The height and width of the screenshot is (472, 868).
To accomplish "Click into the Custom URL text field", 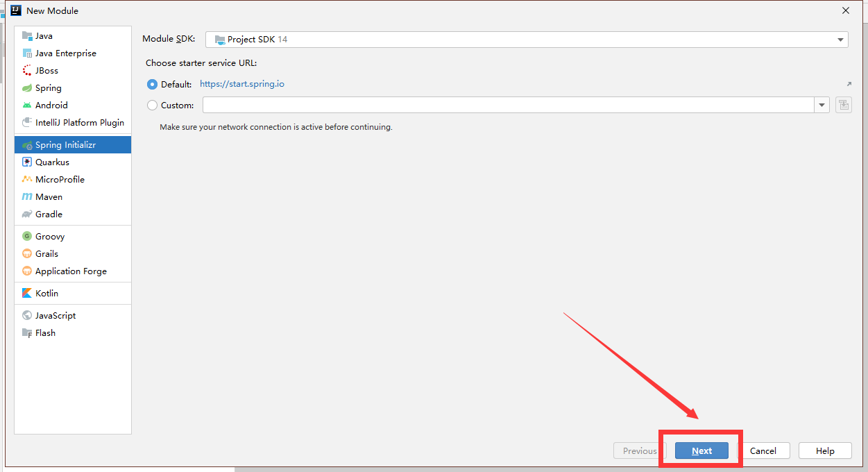I will (x=508, y=106).
